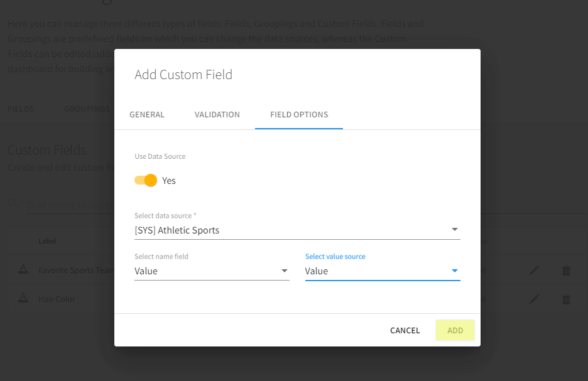The image size is (588, 381).
Task: Switch to the Groupings tab
Action: [x=87, y=109]
